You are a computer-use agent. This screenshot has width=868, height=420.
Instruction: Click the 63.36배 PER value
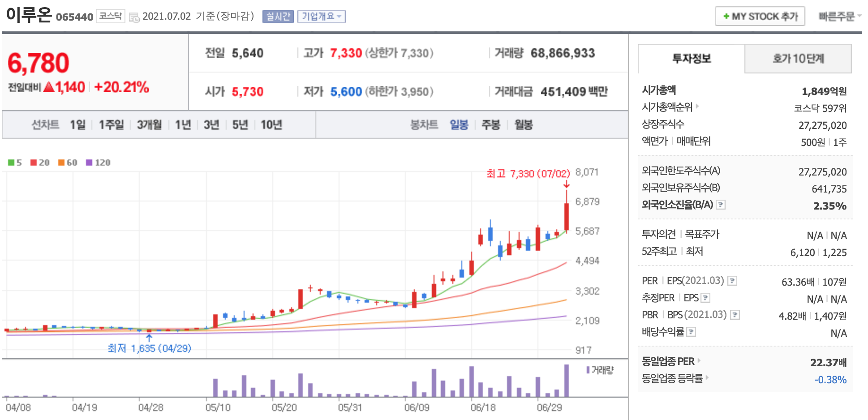(x=798, y=282)
